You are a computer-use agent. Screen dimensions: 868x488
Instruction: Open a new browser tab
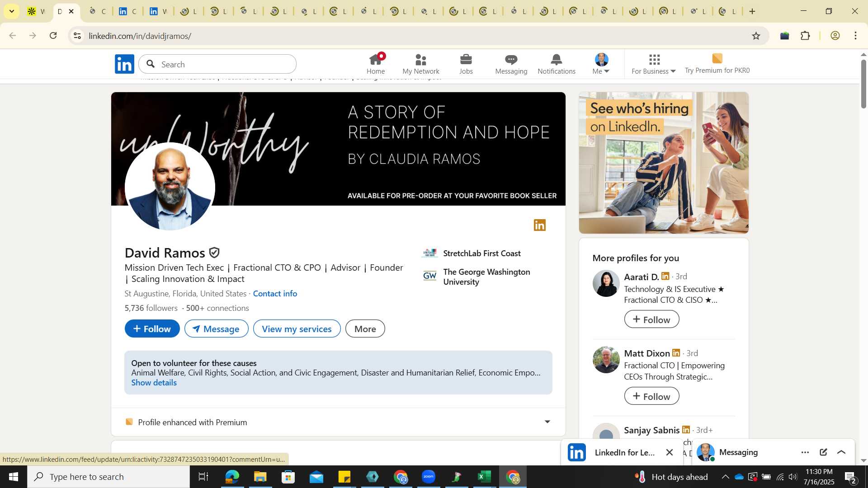(x=752, y=11)
